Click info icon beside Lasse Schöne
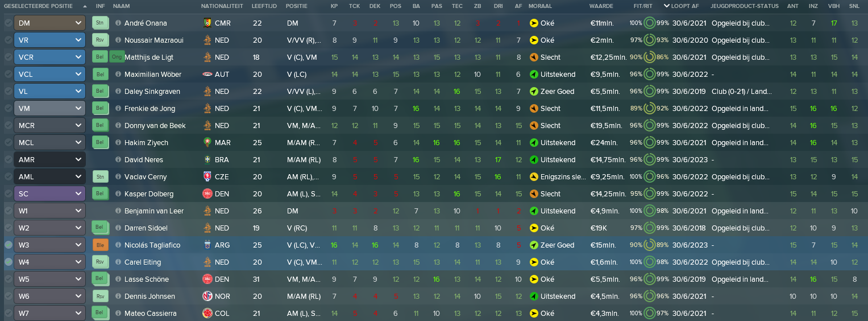This screenshot has width=868, height=321. pyautogui.click(x=118, y=279)
